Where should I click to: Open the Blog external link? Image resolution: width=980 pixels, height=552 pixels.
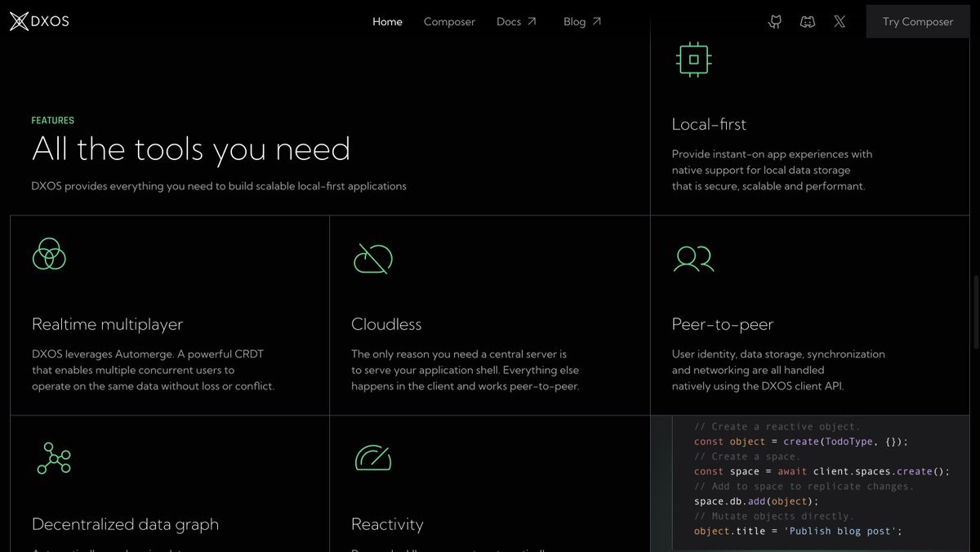pos(582,22)
